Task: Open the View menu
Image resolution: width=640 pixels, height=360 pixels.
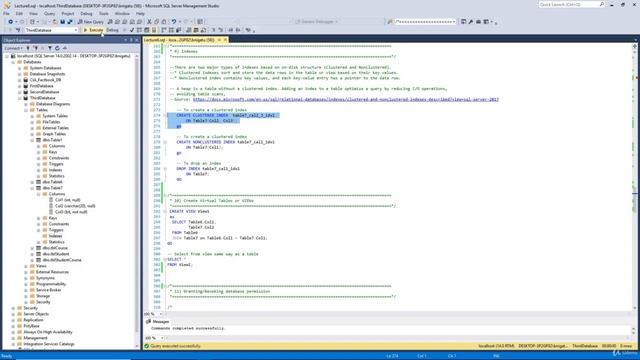Action: pos(33,13)
